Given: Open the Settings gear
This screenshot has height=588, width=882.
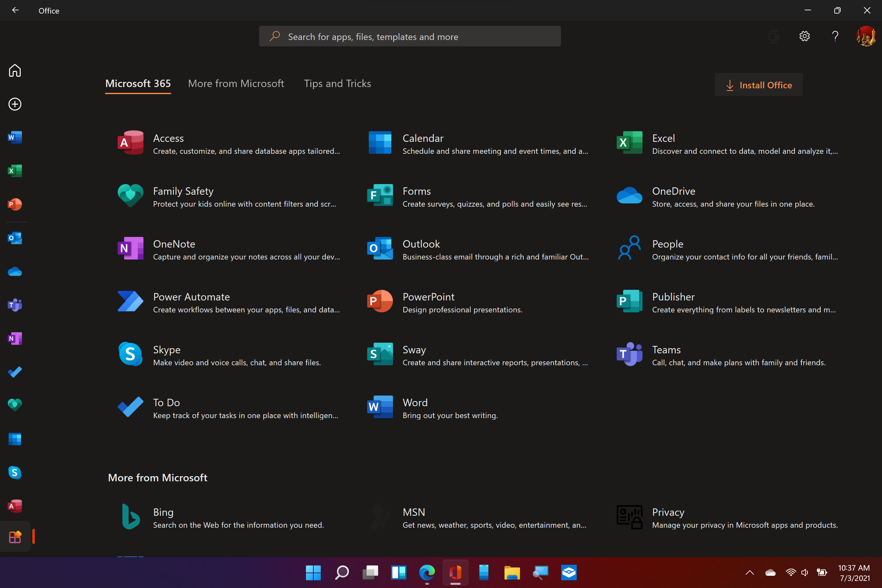Looking at the screenshot, I should coord(804,36).
